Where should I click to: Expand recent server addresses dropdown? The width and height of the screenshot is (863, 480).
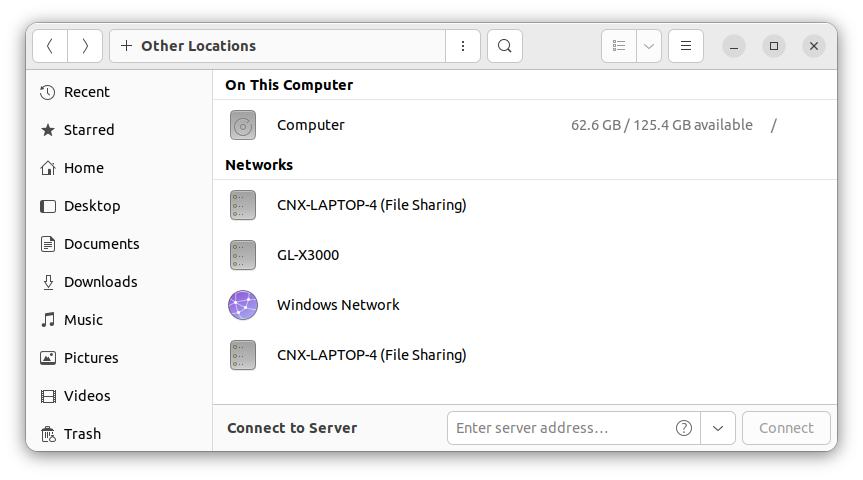718,428
